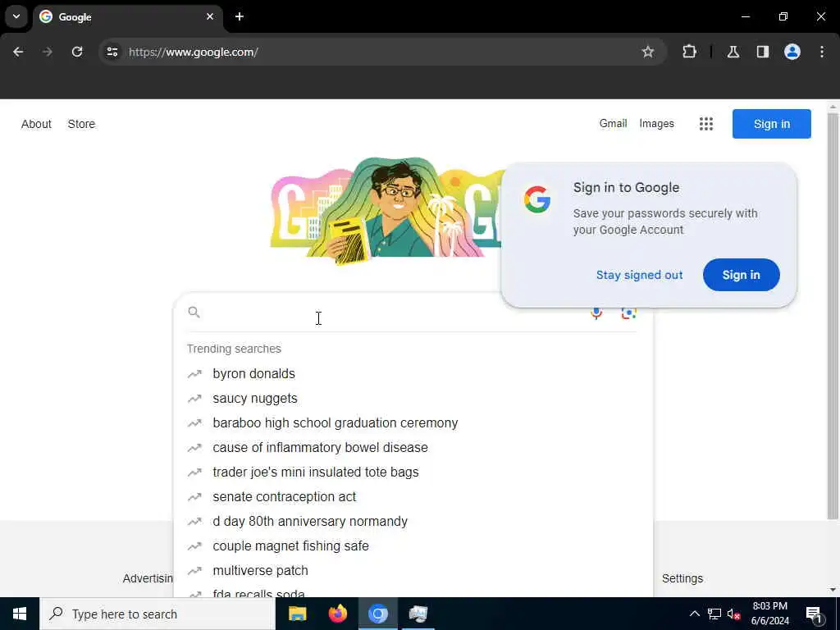Open File Explorer from taskbar
Image resolution: width=840 pixels, height=630 pixels.
(x=297, y=614)
